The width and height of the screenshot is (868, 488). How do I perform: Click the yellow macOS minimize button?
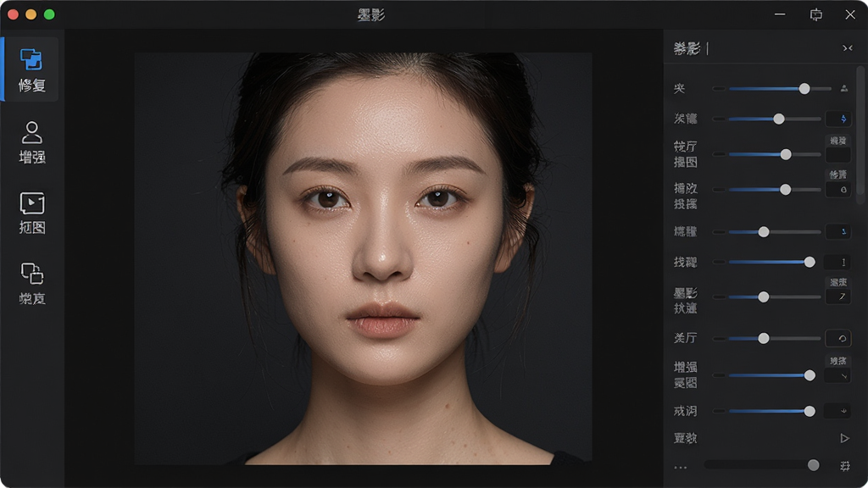click(31, 14)
